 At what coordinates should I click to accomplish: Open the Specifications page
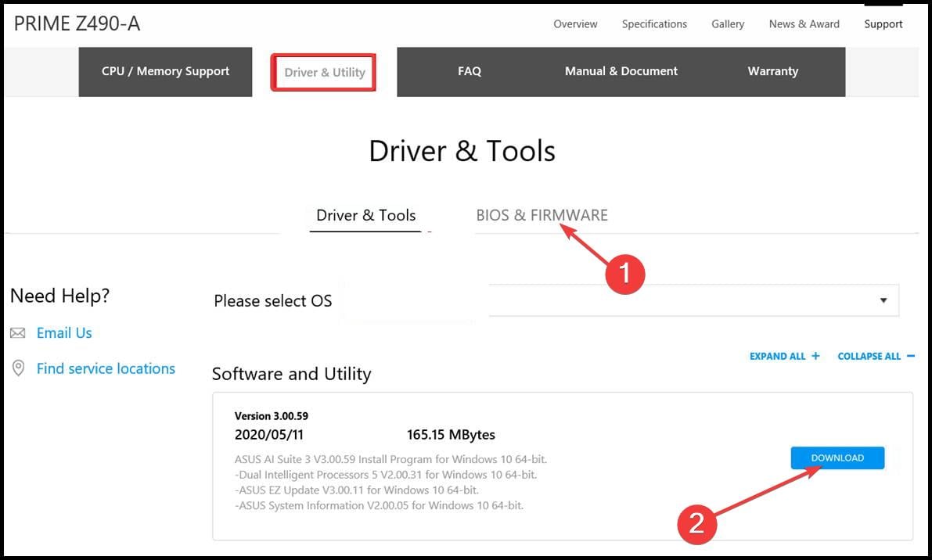pos(654,24)
